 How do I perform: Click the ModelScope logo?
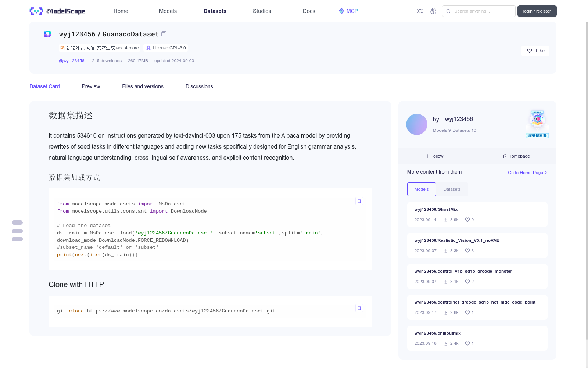click(58, 11)
